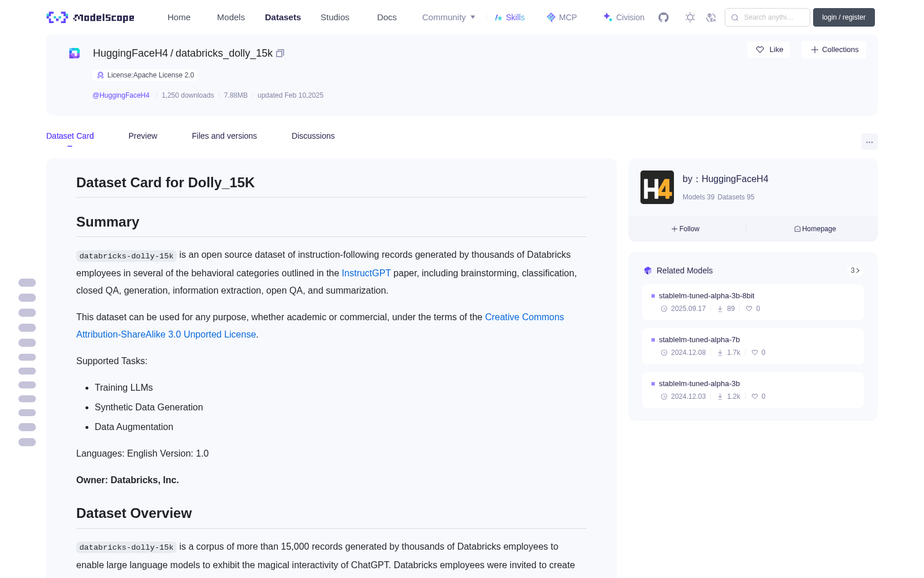Visit the HuggingFaceH4 Homepage
Image resolution: width=924 pixels, height=578 pixels.
point(815,229)
